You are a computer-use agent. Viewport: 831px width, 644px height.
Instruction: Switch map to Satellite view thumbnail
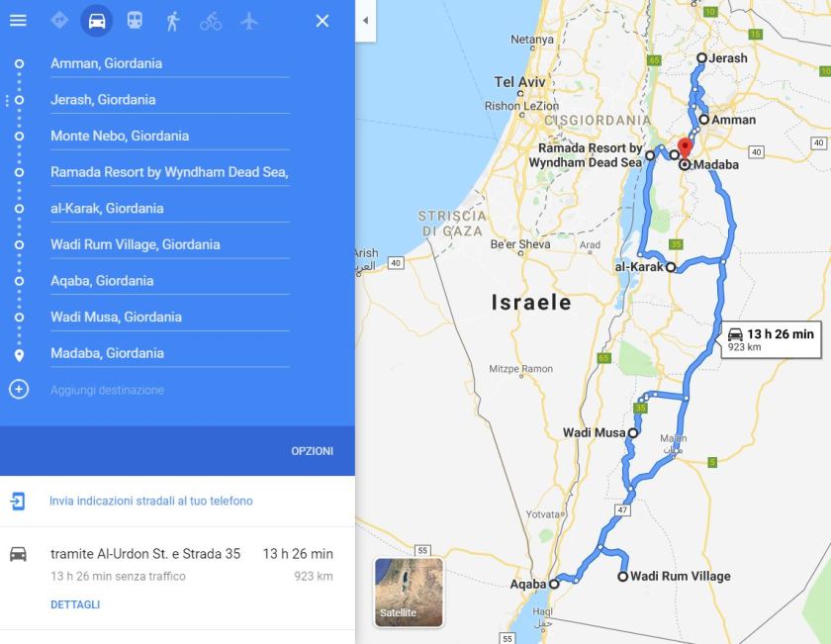pos(409,592)
